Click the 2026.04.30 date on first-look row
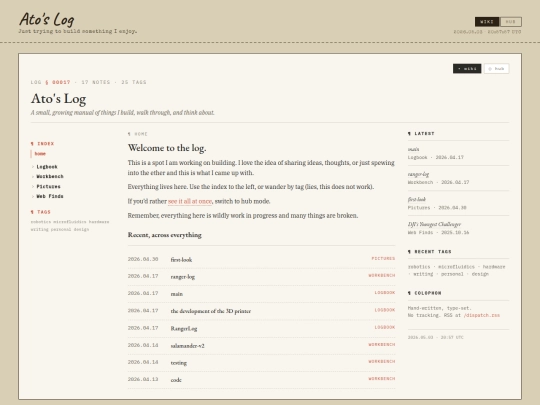540x405 pixels. point(143,259)
